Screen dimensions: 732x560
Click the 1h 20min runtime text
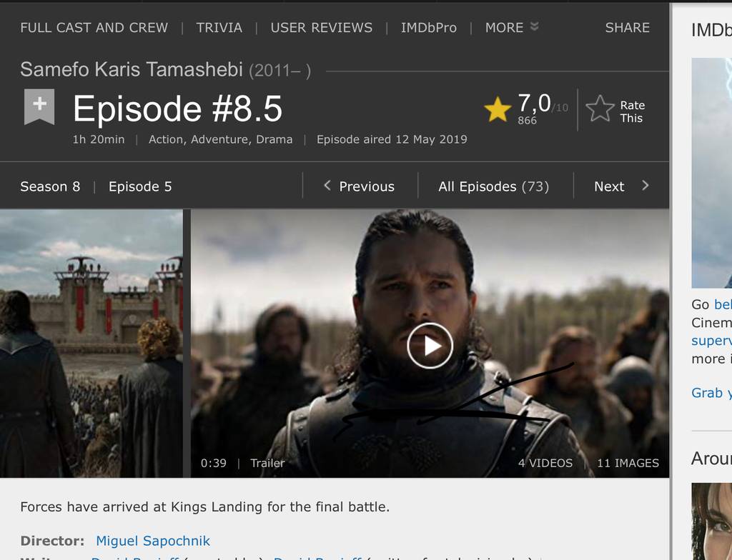pyautogui.click(x=99, y=139)
